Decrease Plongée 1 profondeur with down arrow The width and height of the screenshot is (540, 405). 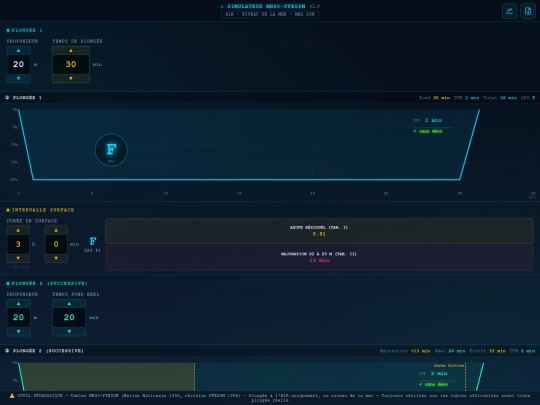click(x=19, y=79)
